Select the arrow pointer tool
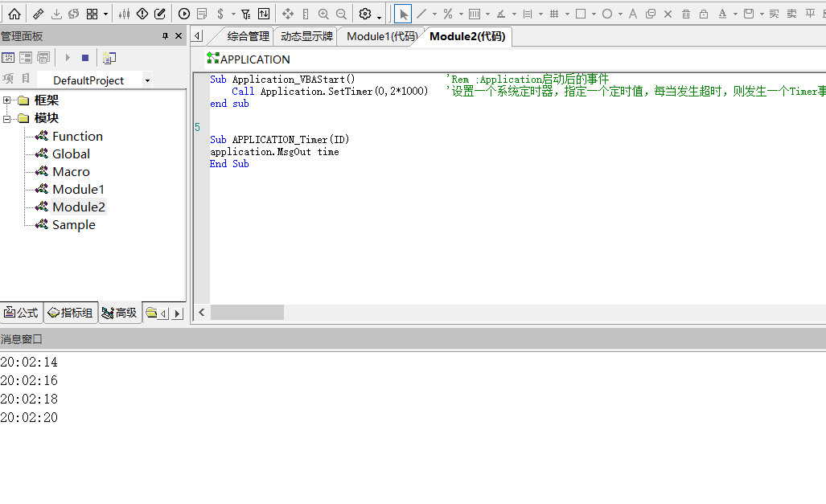The image size is (826, 504). pos(403,14)
